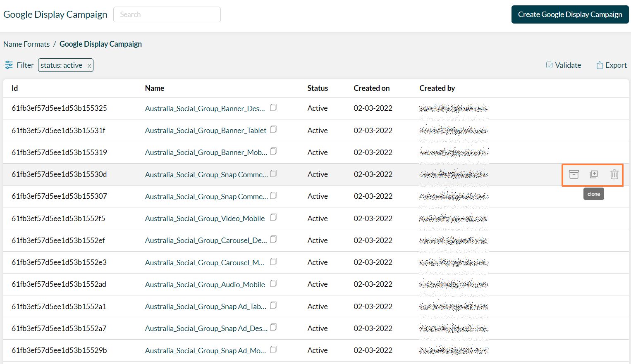The image size is (631, 364).
Task: Click the Validate checkmark icon
Action: pos(550,65)
